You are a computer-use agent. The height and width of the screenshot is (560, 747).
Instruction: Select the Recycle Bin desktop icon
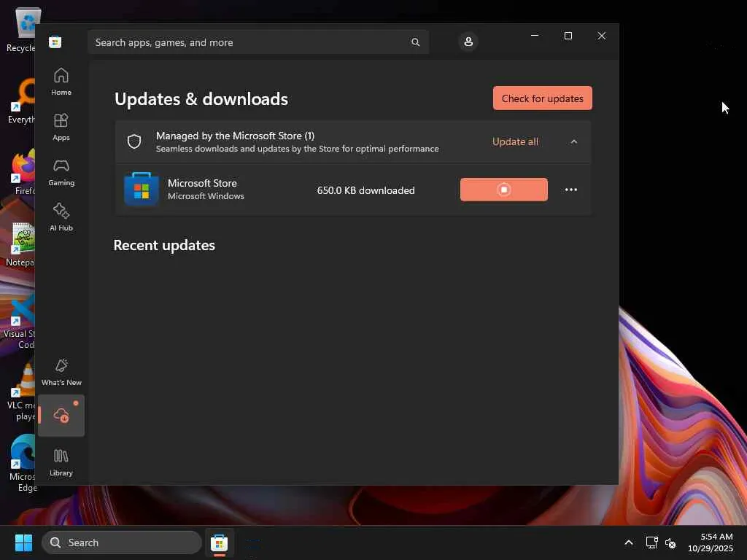coord(21,30)
